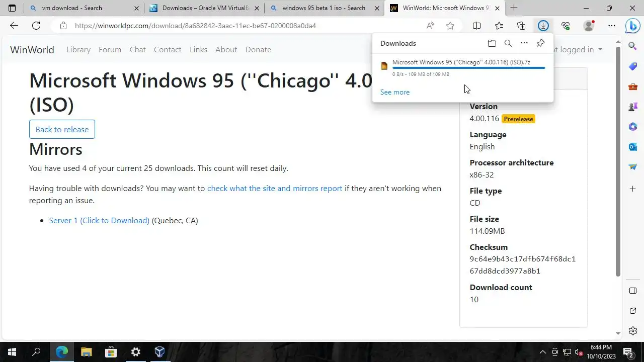Go to the WinWorld home logo
Screen dimensions: 644x362
(32, 49)
